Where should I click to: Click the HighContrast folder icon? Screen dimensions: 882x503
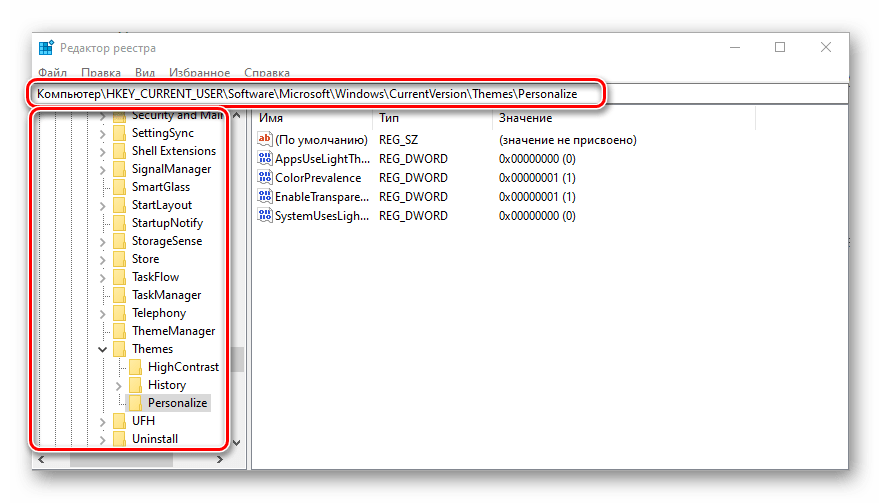(135, 367)
